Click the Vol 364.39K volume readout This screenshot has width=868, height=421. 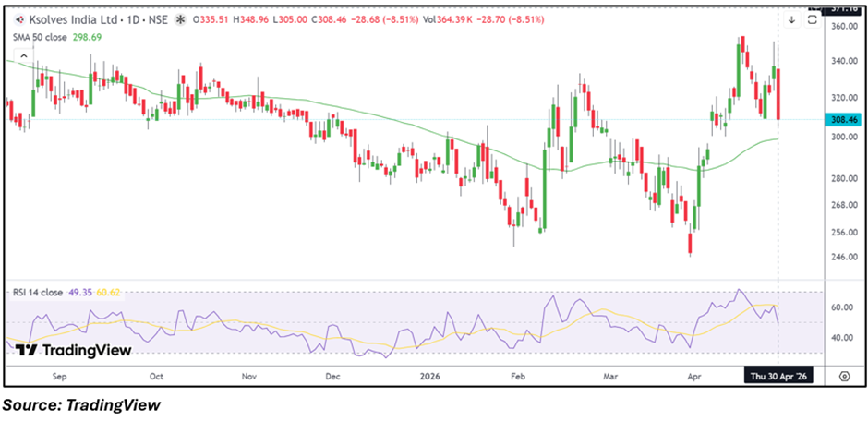(447, 20)
